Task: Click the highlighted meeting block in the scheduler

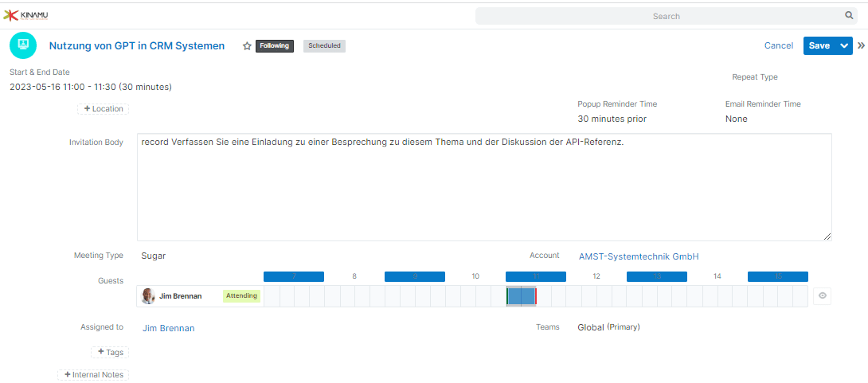Action: pyautogui.click(x=522, y=296)
